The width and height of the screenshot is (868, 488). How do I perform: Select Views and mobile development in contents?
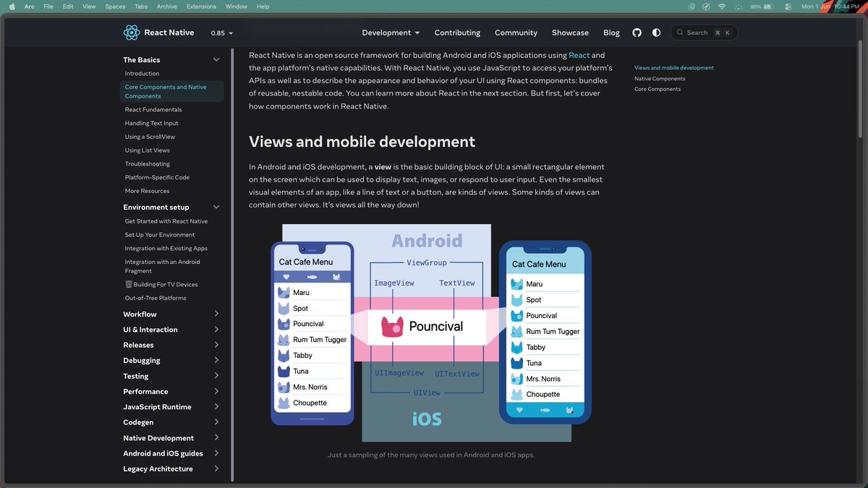[674, 68]
